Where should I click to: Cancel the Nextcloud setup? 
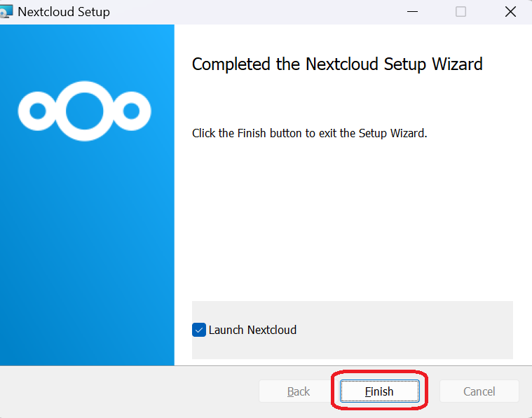click(479, 391)
